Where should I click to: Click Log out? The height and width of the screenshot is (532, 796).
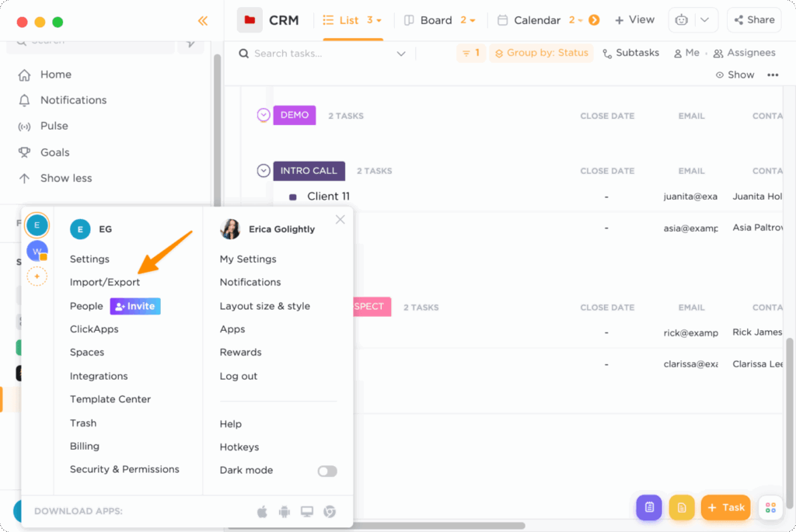tap(238, 377)
